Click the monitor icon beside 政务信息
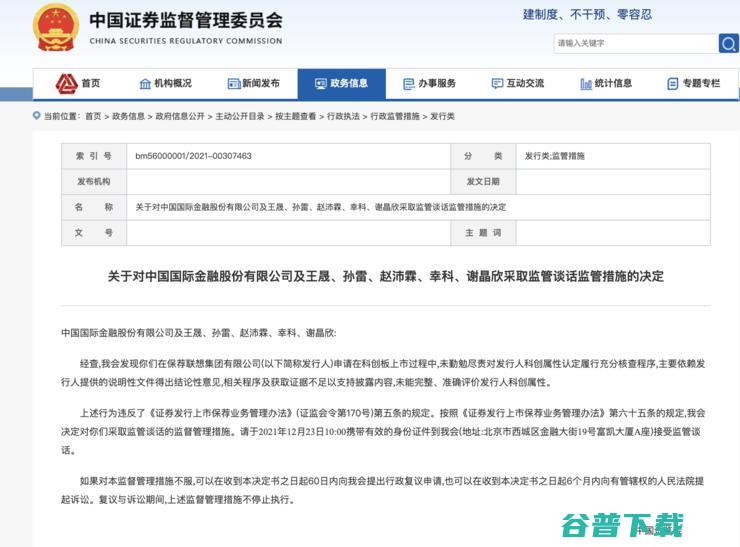 pyautogui.click(x=320, y=84)
